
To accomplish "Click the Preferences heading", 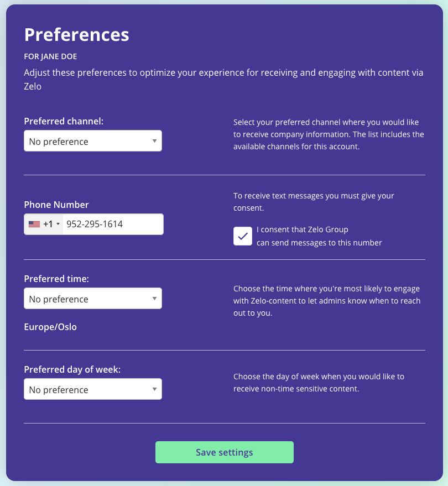I will click(76, 35).
